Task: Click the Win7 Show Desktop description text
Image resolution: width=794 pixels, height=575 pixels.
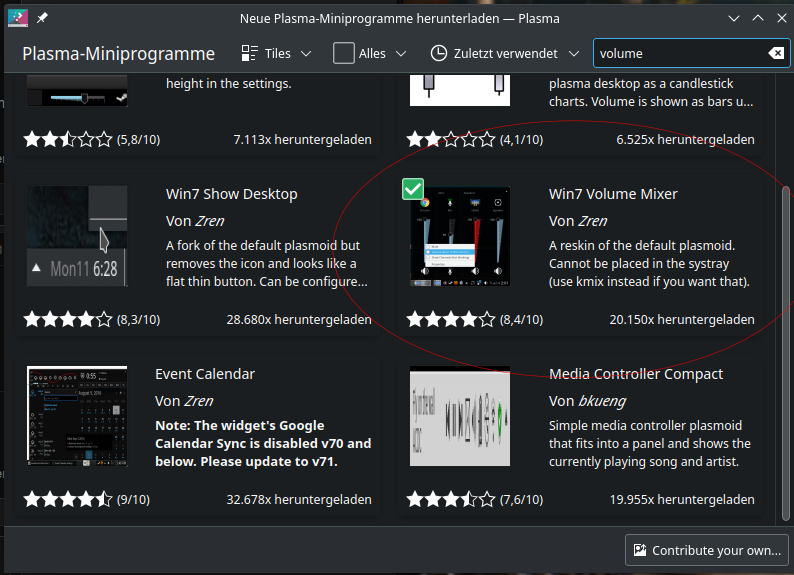Action: tap(266, 263)
